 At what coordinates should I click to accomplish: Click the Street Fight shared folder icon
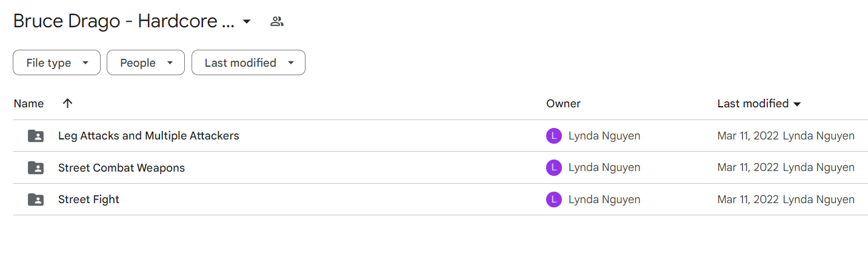tap(36, 199)
